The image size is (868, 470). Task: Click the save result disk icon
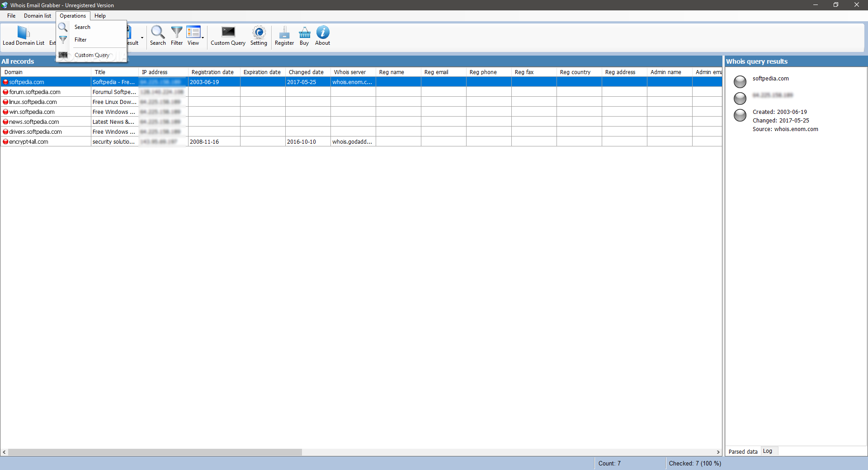129,32
